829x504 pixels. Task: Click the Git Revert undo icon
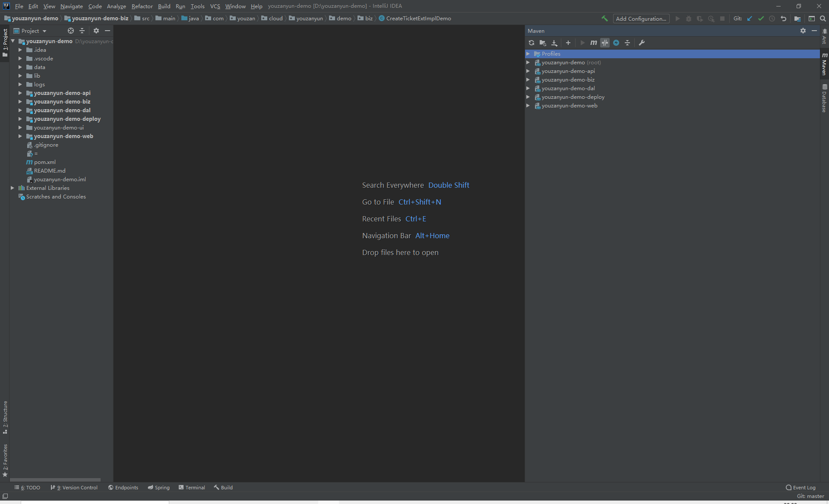(x=783, y=19)
